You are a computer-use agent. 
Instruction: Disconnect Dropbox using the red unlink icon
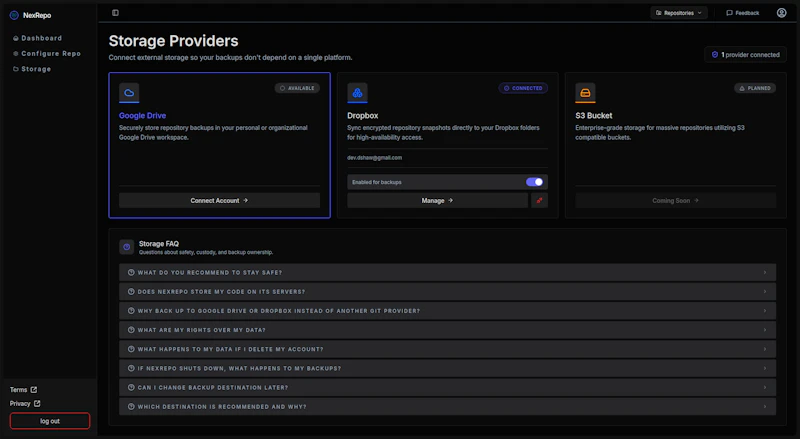(x=539, y=201)
